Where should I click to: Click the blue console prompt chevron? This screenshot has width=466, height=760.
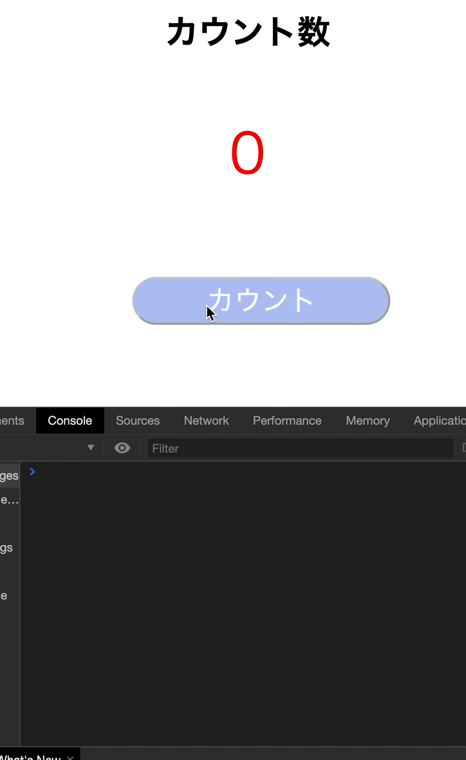click(32, 472)
